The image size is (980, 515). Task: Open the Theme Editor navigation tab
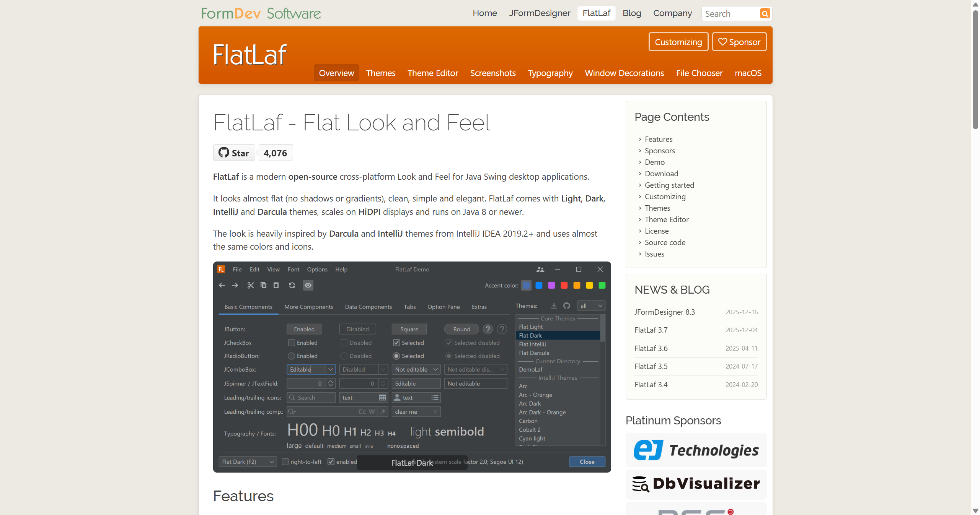(432, 73)
